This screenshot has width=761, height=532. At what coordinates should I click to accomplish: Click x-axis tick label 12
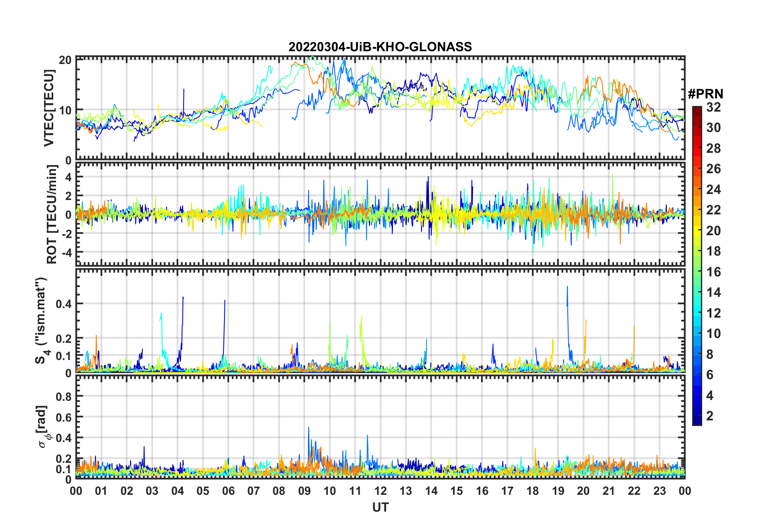[380, 491]
